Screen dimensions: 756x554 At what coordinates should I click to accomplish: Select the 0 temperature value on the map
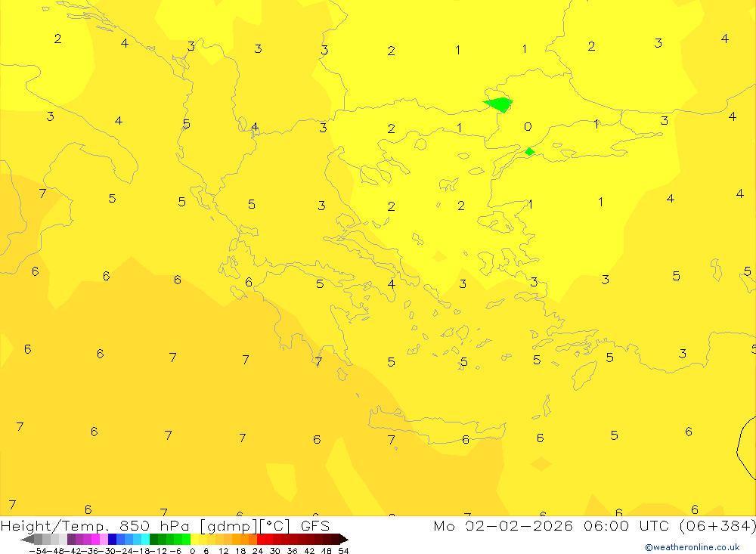tap(528, 126)
